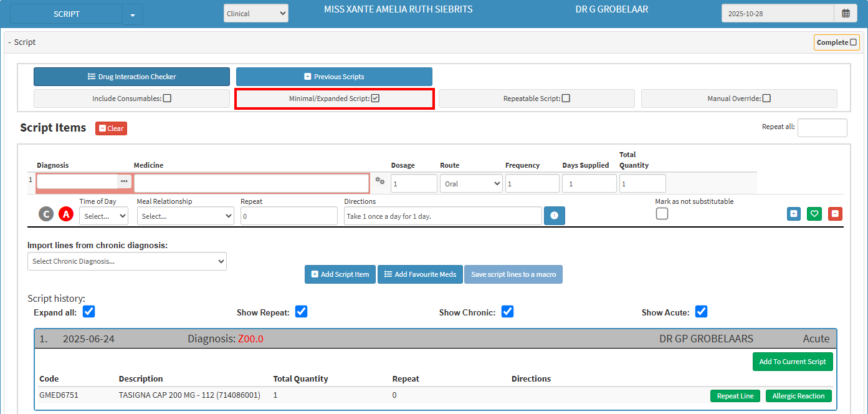The image size is (868, 414).
Task: Uncheck the Show Chronic checkbox
Action: click(x=507, y=312)
